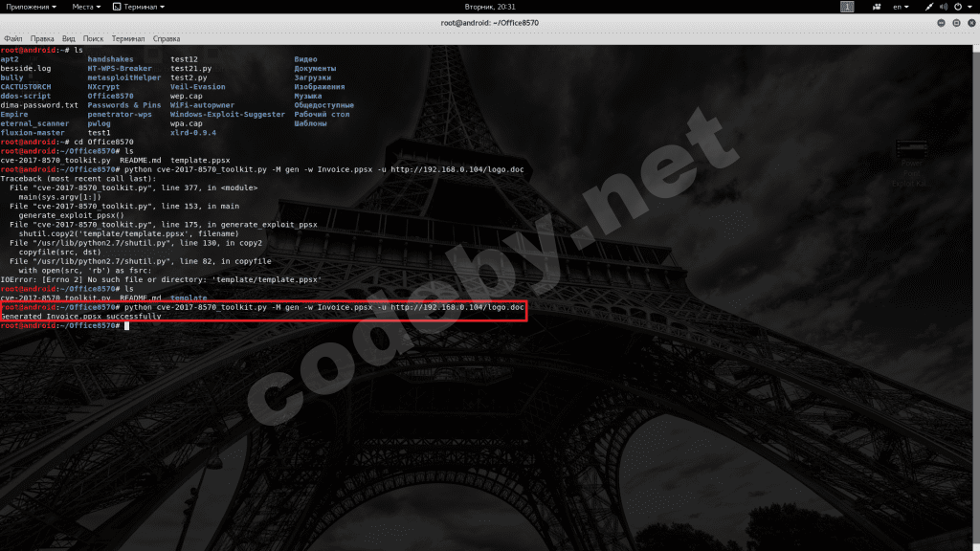The image size is (980, 551).
Task: Click the text Загрузки
Action: (x=313, y=78)
